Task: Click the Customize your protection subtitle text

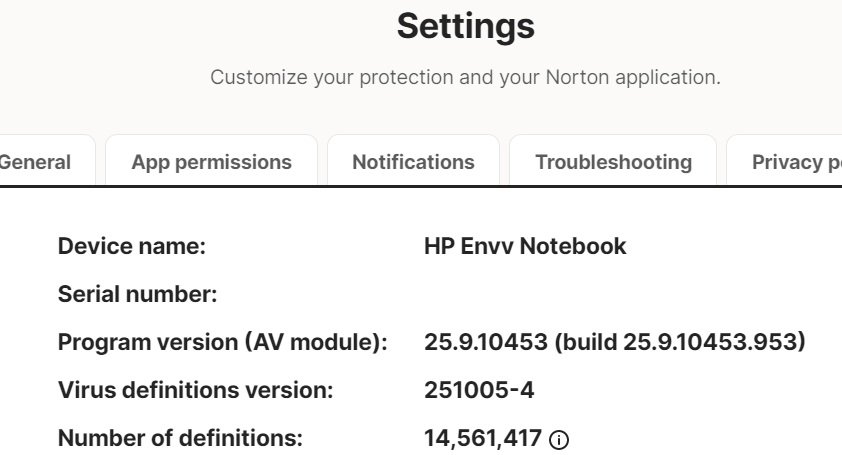Action: 465,77
